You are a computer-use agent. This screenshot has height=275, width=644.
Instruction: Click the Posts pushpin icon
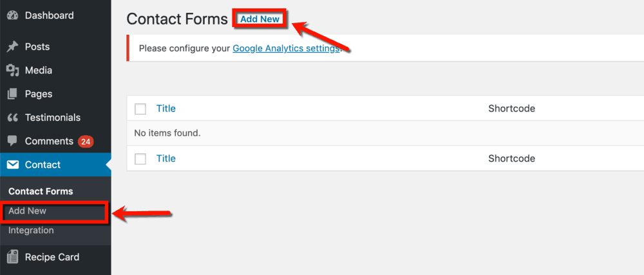pyautogui.click(x=13, y=47)
